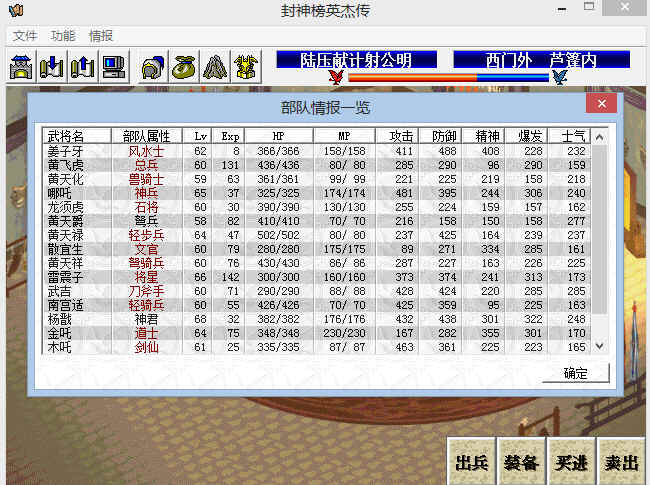Image resolution: width=650 pixels, height=485 pixels.
Task: Click the green money bag icon
Action: pyautogui.click(x=184, y=66)
